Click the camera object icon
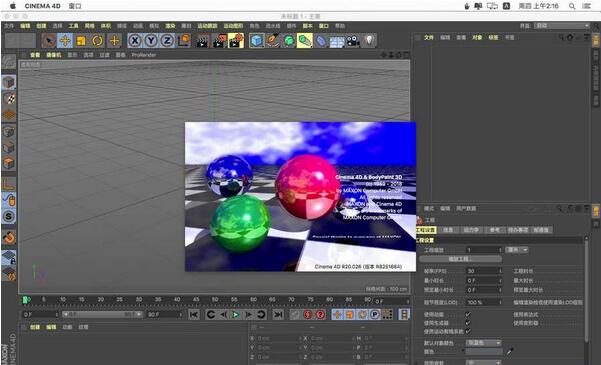This screenshot has width=601, height=365. click(353, 41)
